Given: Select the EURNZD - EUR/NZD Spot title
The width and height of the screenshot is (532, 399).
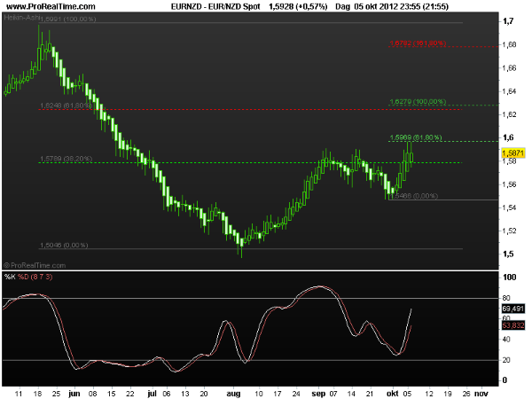Looking at the screenshot, I should tap(215, 6).
